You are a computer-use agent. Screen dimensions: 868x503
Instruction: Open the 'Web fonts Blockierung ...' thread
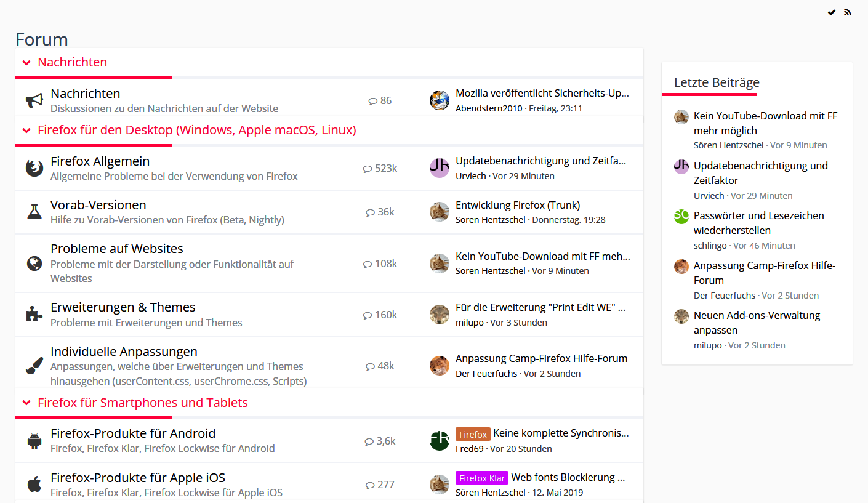(568, 477)
